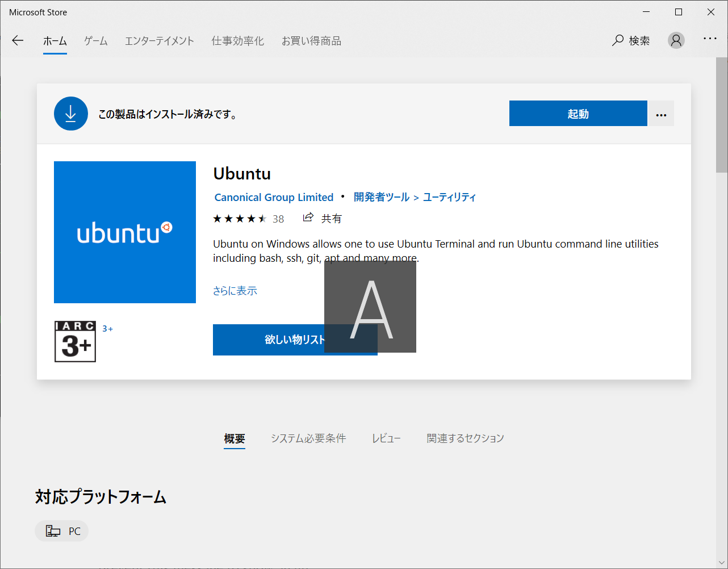Image resolution: width=728 pixels, height=569 pixels.
Task: Open more options beside the 起動 button
Action: pyautogui.click(x=661, y=114)
